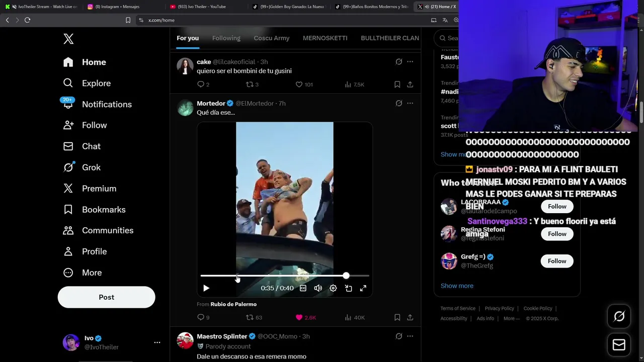Open more options on Mortedor's post

pyautogui.click(x=410, y=103)
